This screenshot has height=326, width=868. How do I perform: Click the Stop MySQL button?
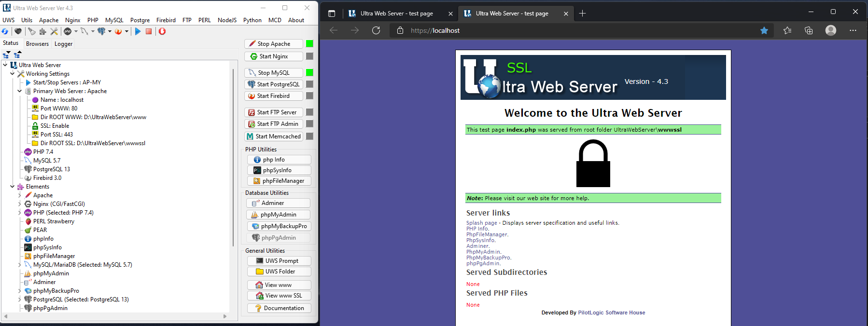pos(274,72)
